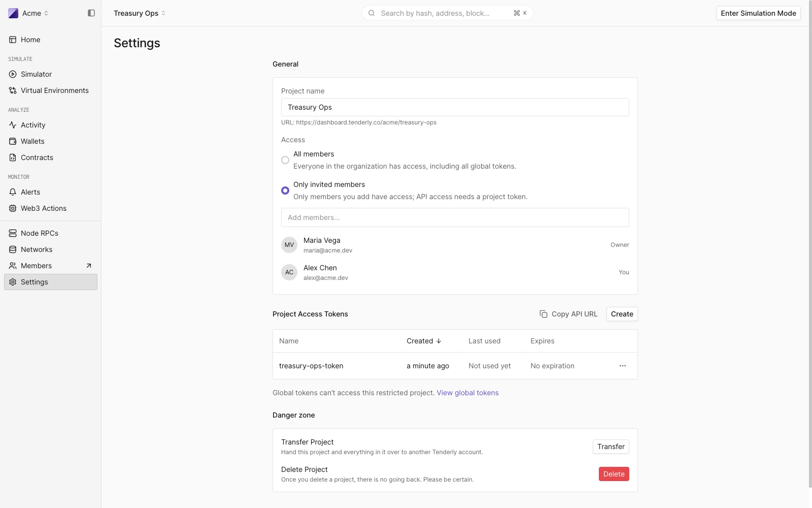Click the treasury-ops-token name cell
The image size is (812, 508).
(311, 366)
